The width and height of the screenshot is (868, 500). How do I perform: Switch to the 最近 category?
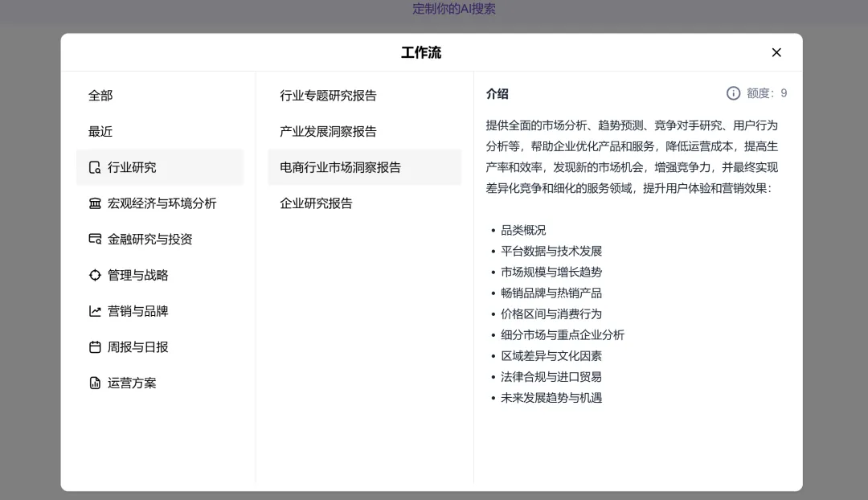tap(100, 131)
